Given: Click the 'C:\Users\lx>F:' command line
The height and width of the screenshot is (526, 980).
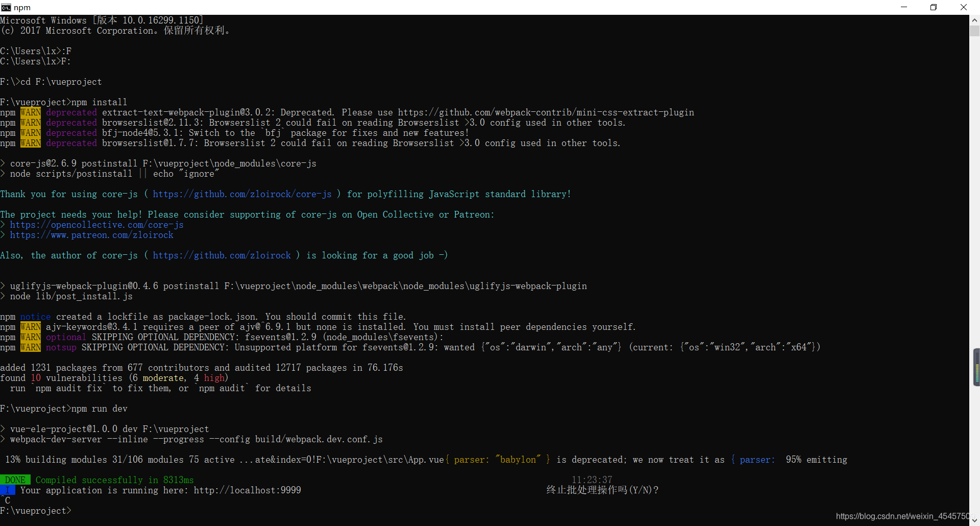Looking at the screenshot, I should point(36,61).
